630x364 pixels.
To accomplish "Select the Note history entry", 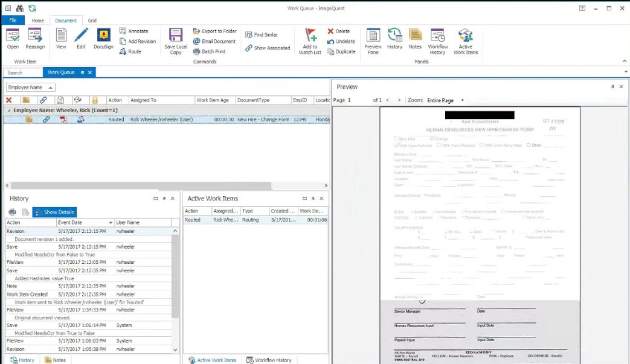I will point(88,286).
